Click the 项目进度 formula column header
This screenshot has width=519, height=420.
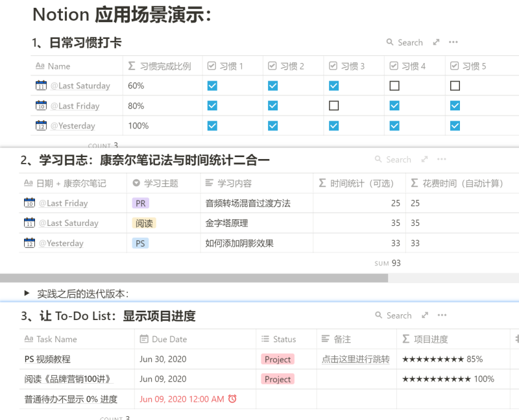point(453,339)
